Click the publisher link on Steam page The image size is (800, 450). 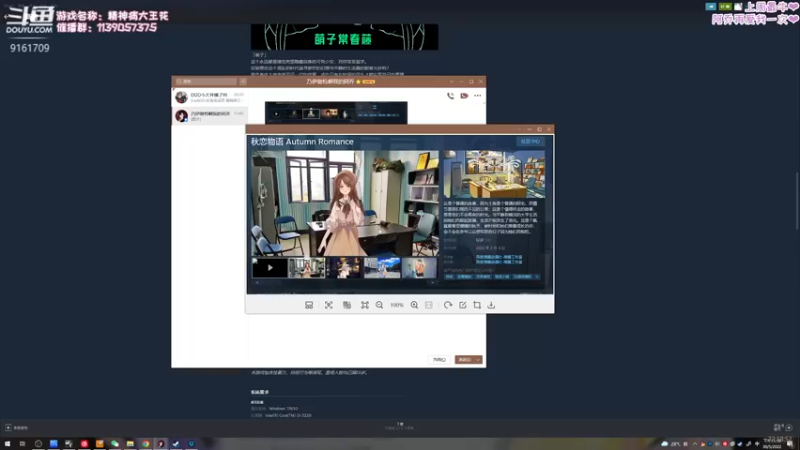(x=498, y=262)
